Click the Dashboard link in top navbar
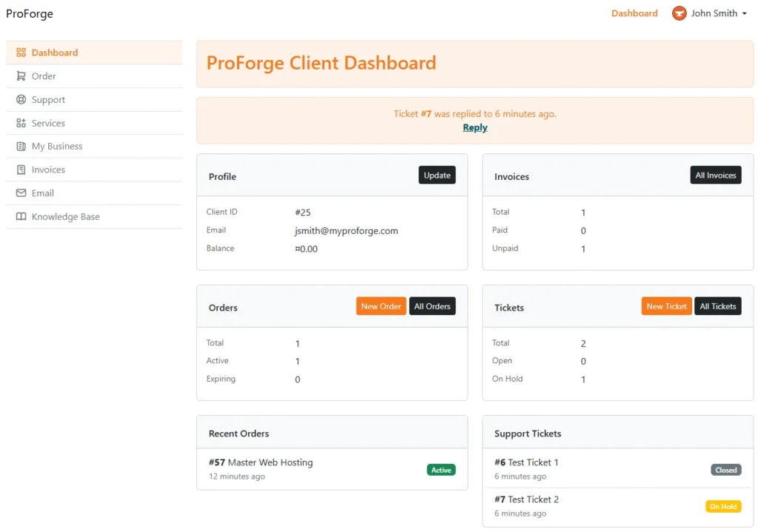The image size is (758, 532). tap(634, 13)
